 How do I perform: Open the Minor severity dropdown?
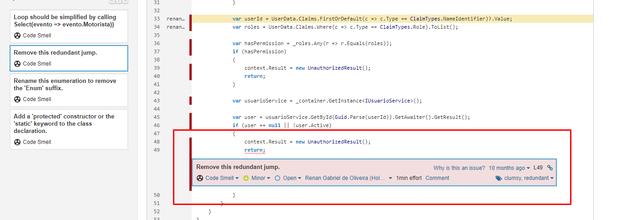pos(261,178)
